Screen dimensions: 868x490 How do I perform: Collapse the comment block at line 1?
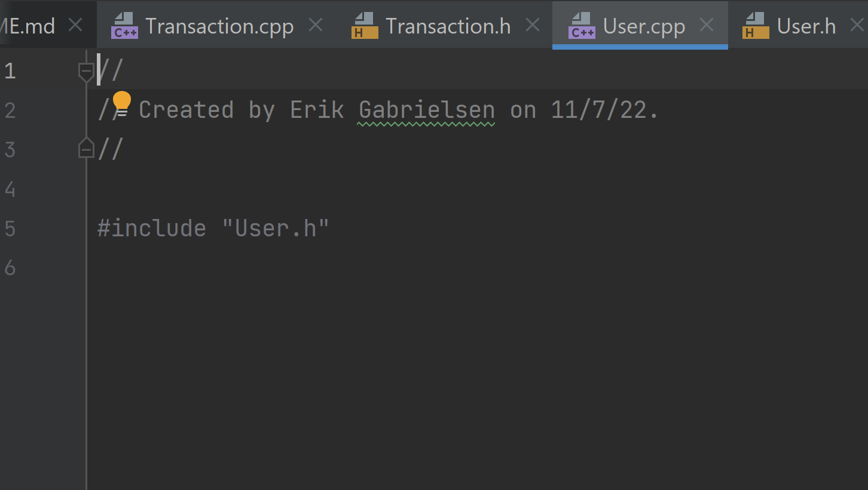tap(86, 70)
